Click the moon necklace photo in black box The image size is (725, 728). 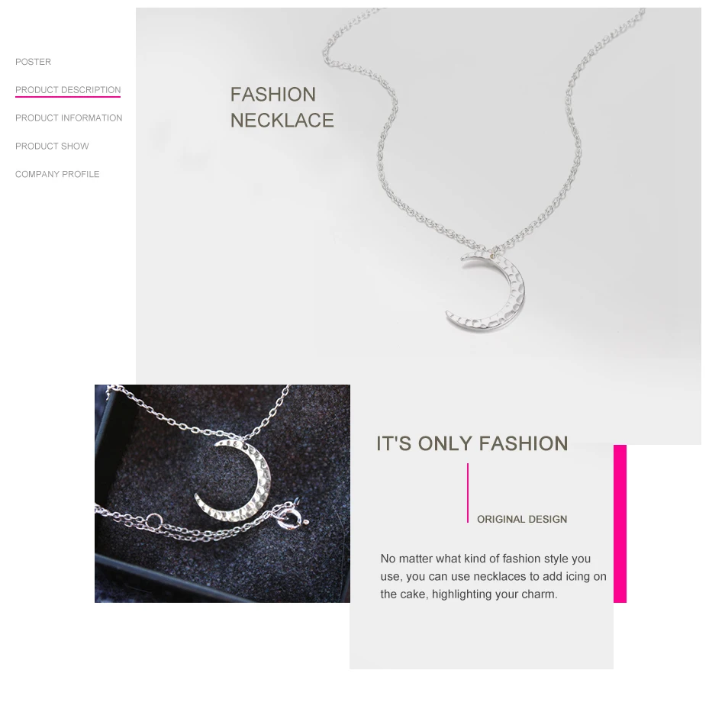[x=223, y=494]
